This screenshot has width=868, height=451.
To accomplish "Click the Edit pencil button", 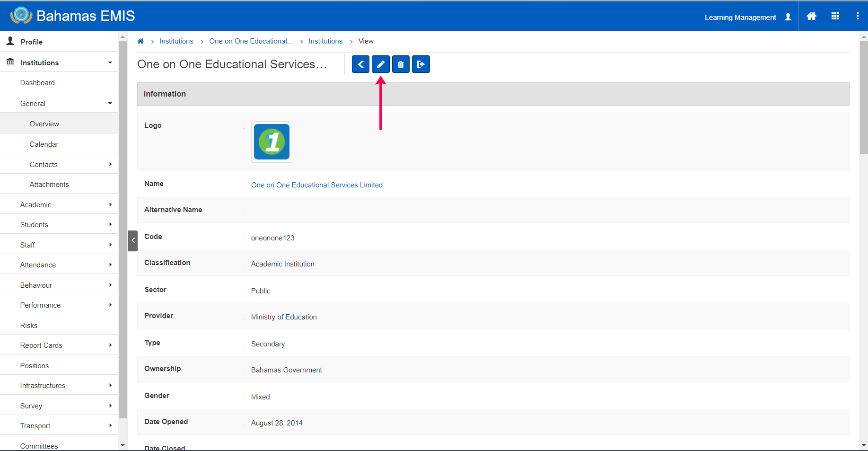I will [381, 64].
